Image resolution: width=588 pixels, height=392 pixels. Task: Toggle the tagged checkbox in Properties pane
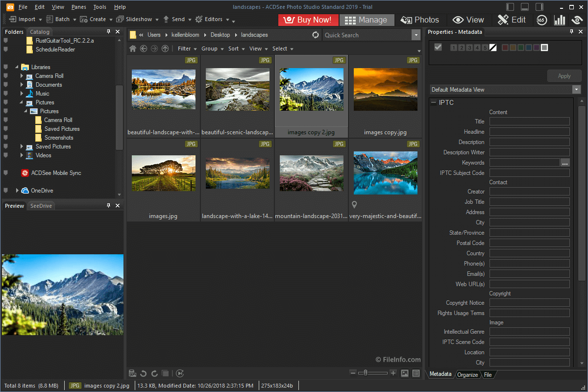pyautogui.click(x=438, y=47)
